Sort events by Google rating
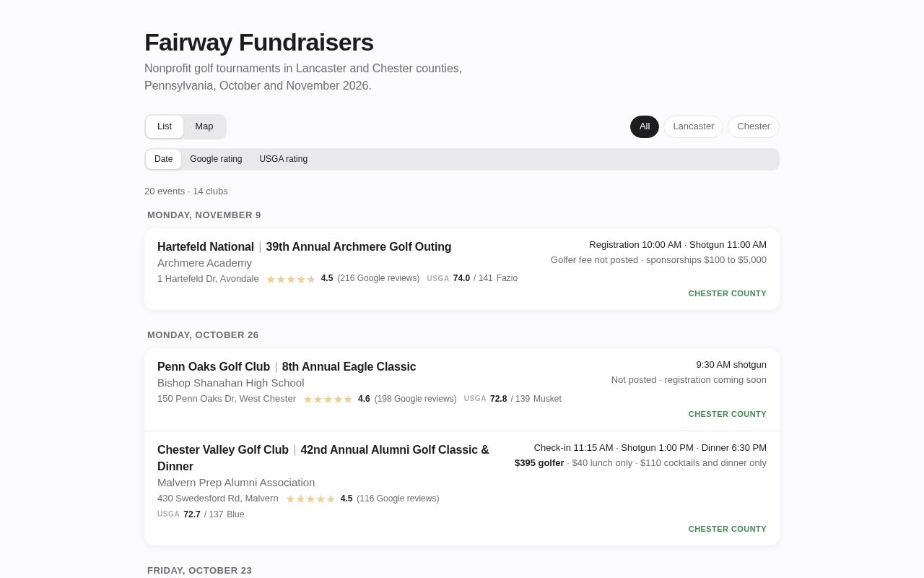924x578 pixels. click(x=216, y=159)
